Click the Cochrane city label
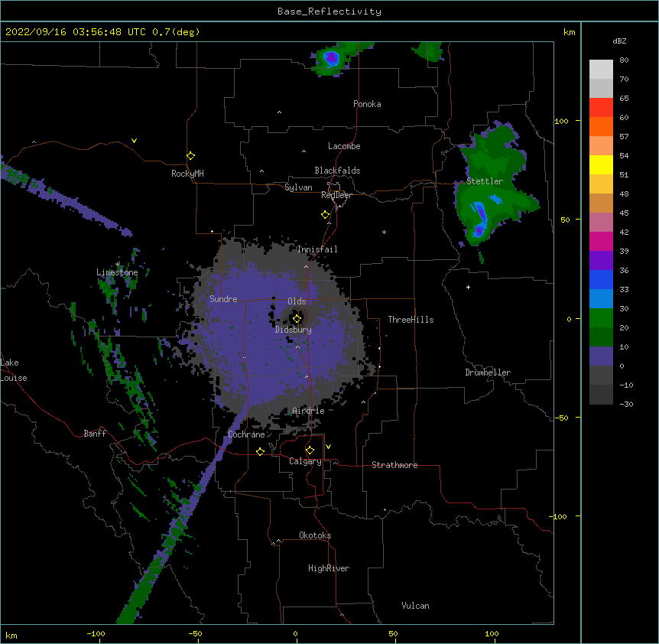 click(246, 434)
